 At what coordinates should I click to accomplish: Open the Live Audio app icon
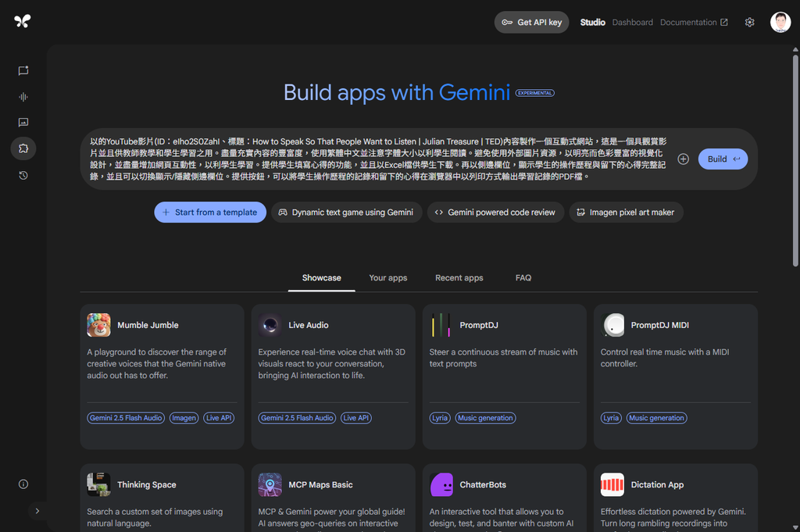point(270,325)
